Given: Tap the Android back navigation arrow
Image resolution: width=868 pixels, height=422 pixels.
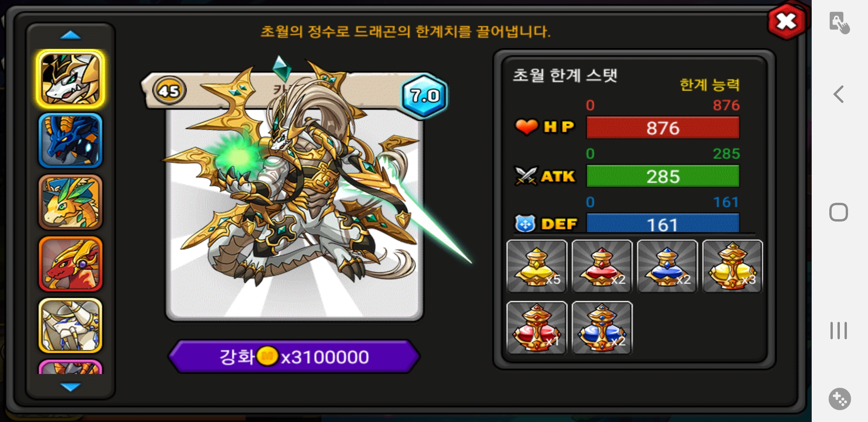Looking at the screenshot, I should pos(838,94).
